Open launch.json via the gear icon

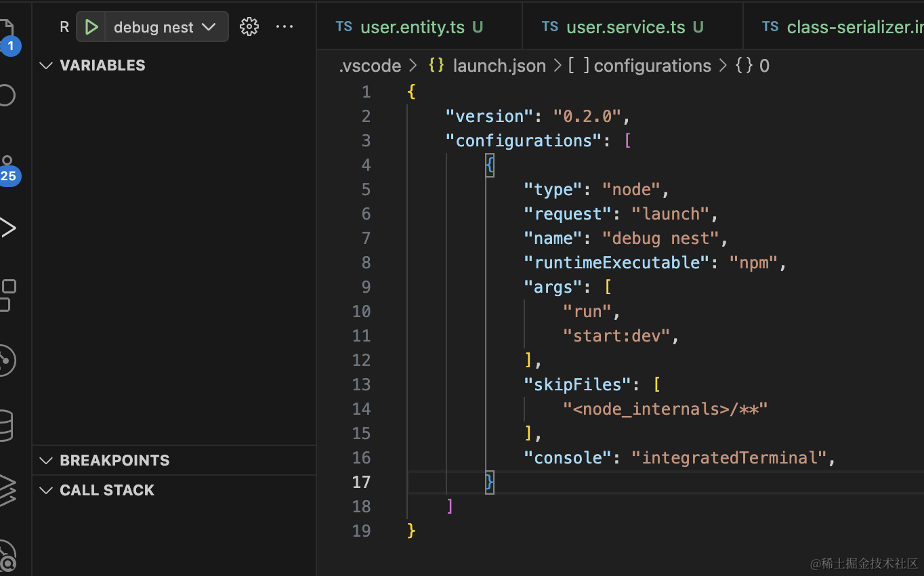click(249, 27)
